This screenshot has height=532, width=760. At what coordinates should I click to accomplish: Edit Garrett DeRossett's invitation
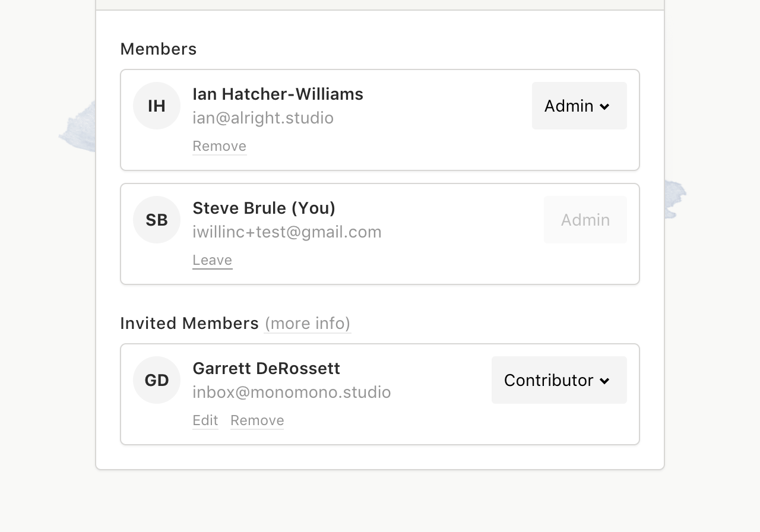(x=205, y=420)
